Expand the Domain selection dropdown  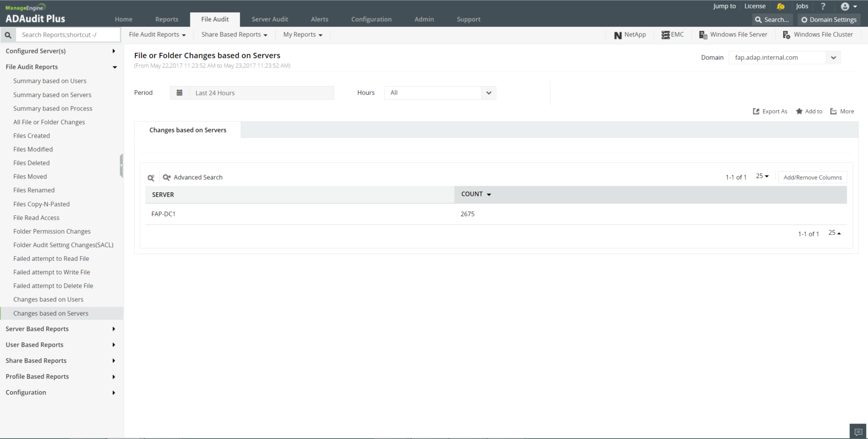[x=833, y=58]
